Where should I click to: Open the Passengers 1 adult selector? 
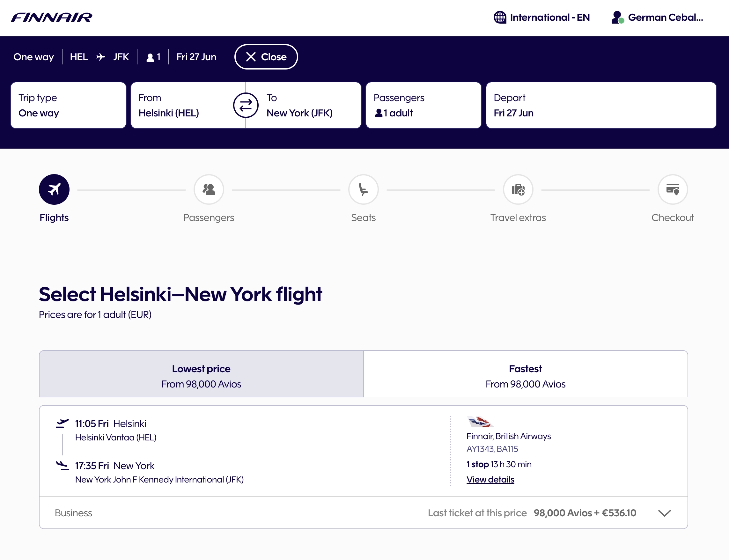pyautogui.click(x=423, y=105)
